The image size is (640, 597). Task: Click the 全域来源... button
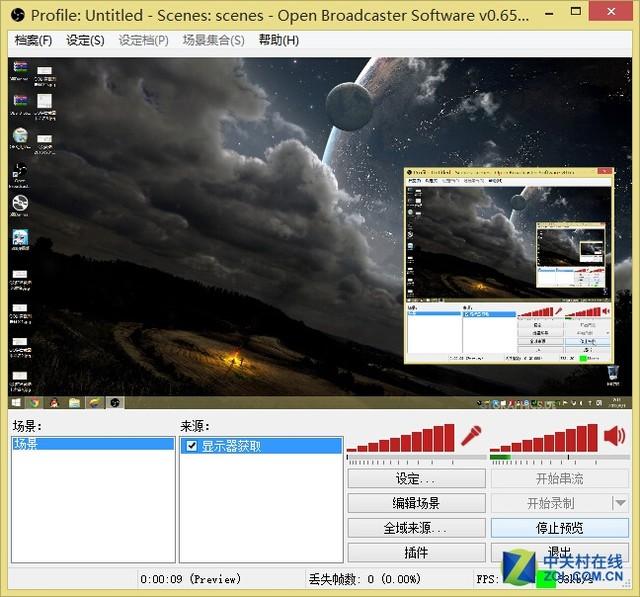(416, 528)
